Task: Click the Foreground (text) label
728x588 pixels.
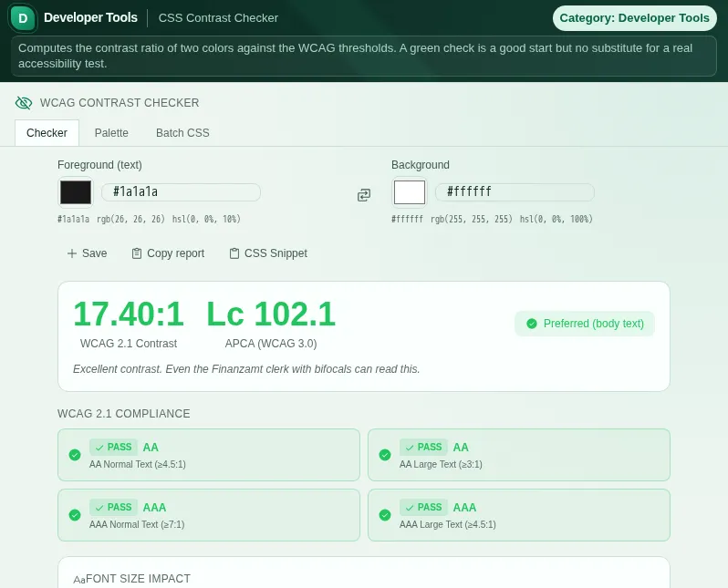Action: [99, 165]
